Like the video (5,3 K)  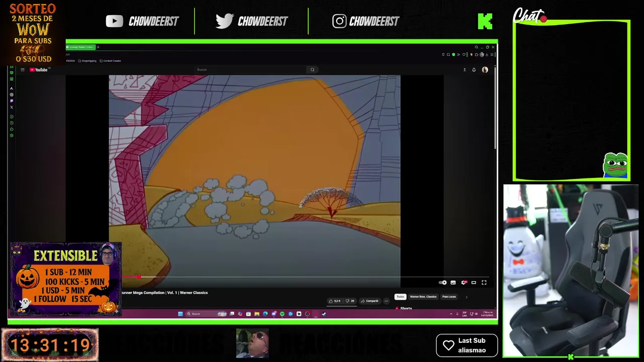pyautogui.click(x=335, y=301)
